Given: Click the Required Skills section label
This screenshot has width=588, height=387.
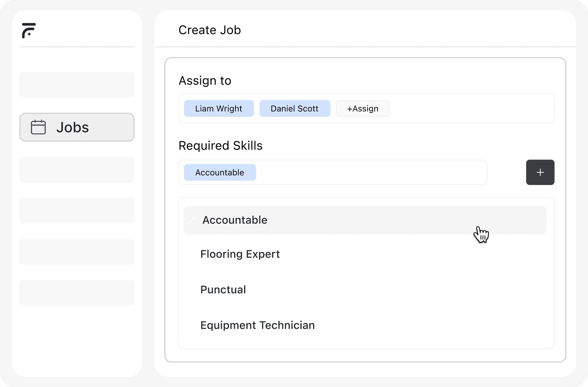Looking at the screenshot, I should click(220, 146).
